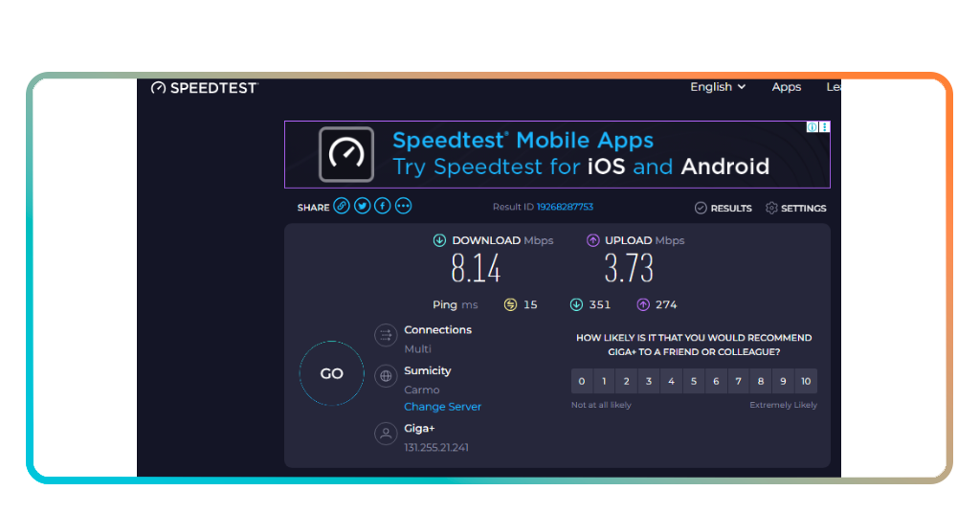Rate recommendation score 2
This screenshot has width=980, height=513.
point(626,381)
